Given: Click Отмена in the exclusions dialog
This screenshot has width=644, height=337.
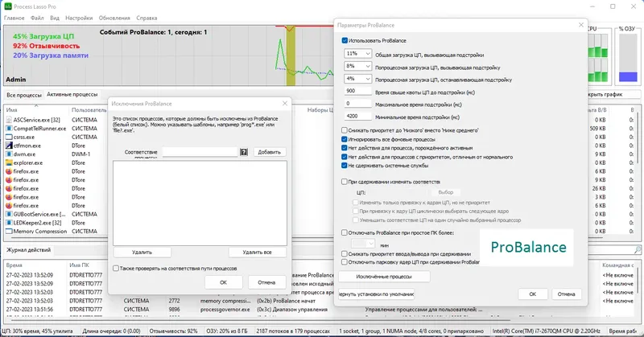Looking at the screenshot, I should 266,282.
